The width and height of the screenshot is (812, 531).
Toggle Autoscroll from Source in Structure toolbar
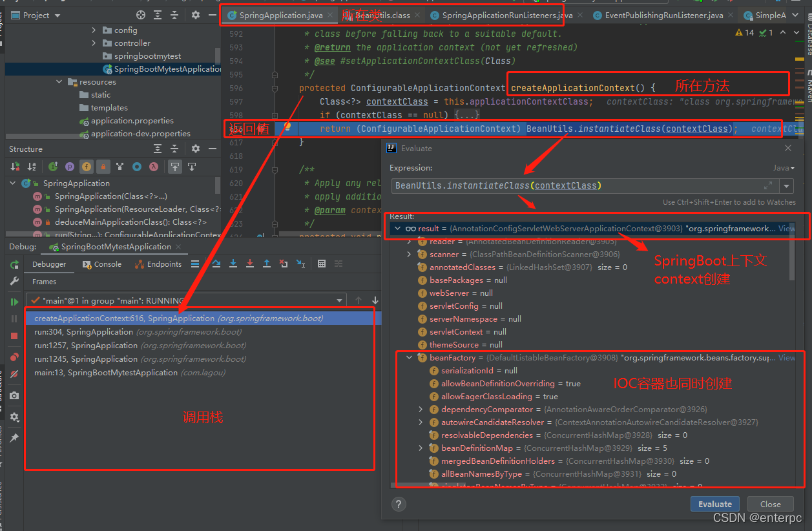(x=192, y=167)
